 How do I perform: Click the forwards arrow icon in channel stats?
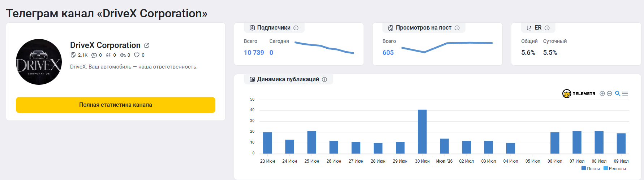coord(123,55)
